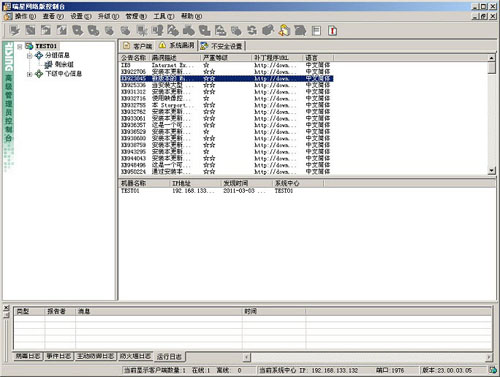The image size is (500, 377).
Task: Select the Internet Ex... first bulletin row
Action: pos(227,65)
